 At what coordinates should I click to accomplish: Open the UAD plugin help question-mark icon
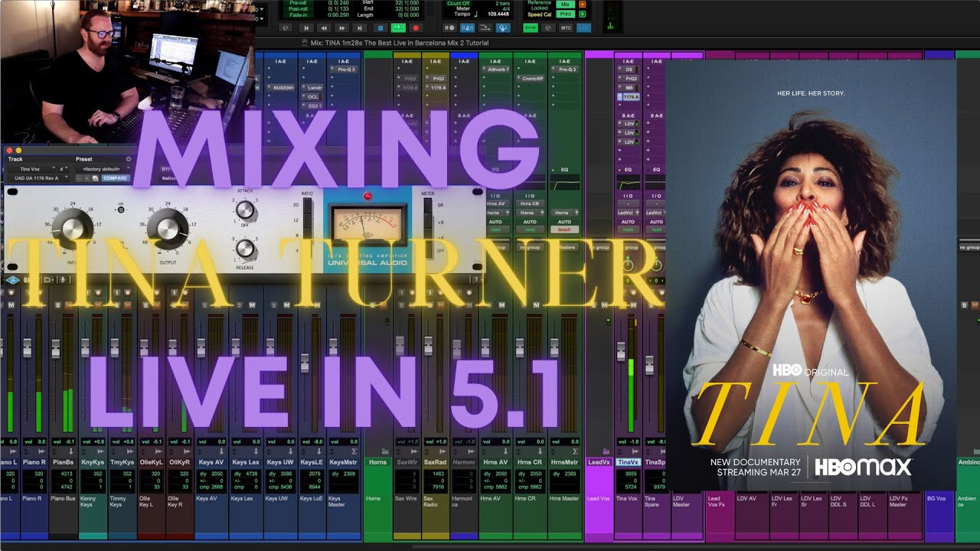pyautogui.click(x=477, y=279)
